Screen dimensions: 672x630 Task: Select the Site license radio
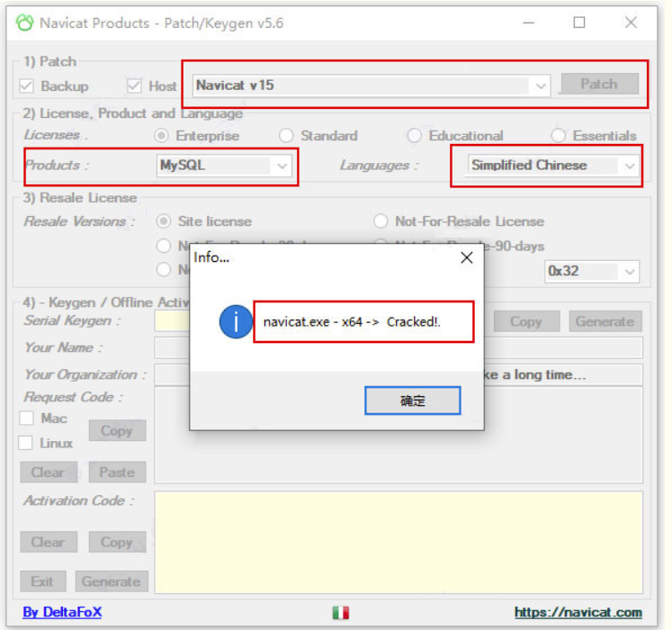(164, 221)
